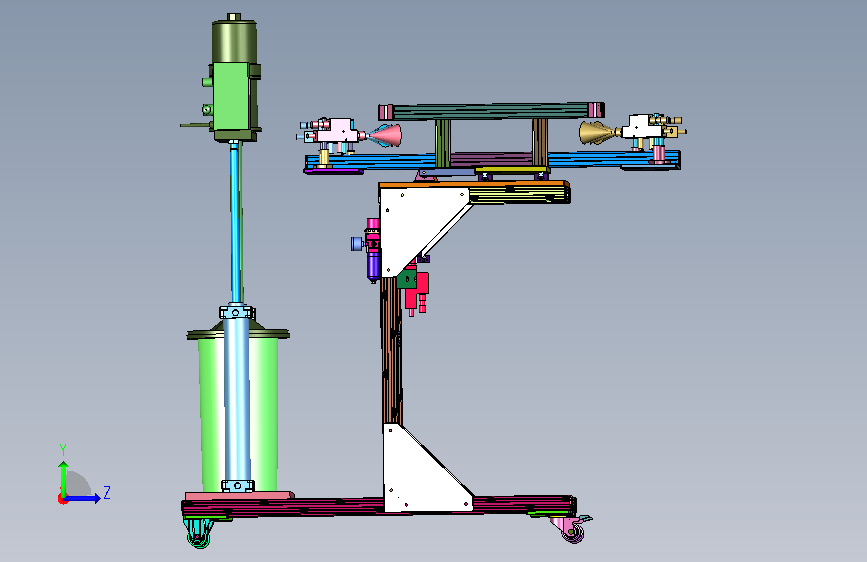Select the pink body of the left spray gun

pos(338,131)
